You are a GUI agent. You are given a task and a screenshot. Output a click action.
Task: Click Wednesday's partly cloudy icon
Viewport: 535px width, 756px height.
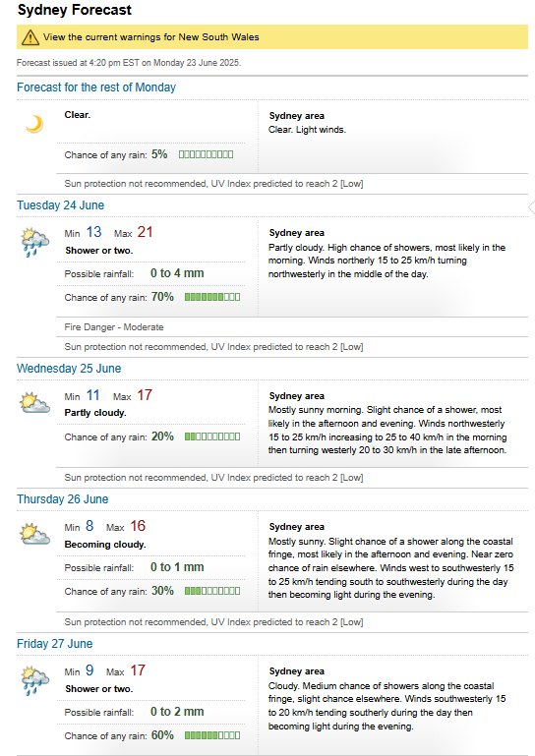pyautogui.click(x=34, y=403)
